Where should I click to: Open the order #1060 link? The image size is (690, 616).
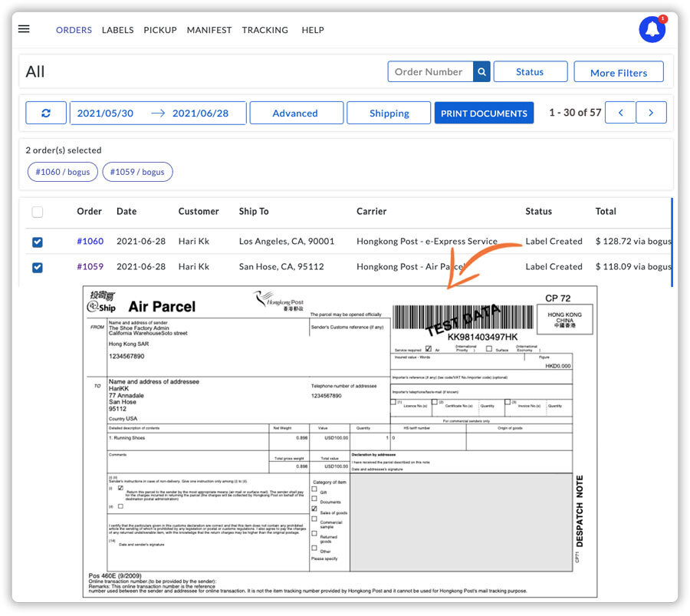[x=90, y=241]
